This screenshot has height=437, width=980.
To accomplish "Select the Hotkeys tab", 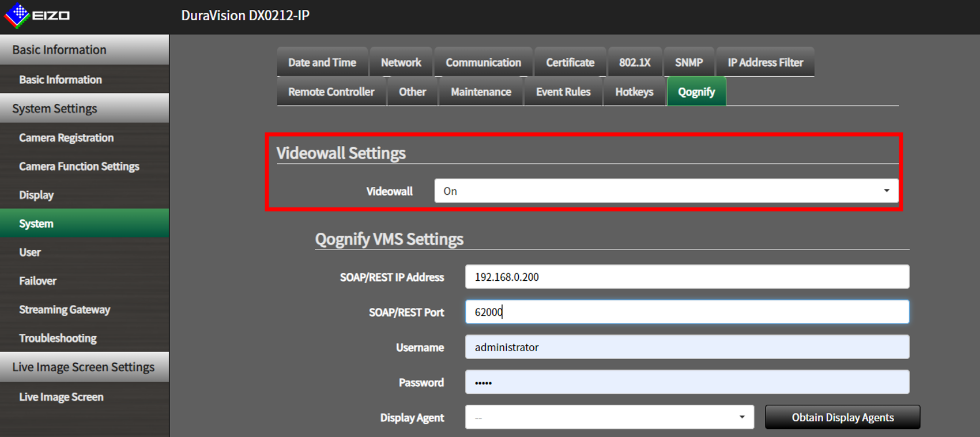I will click(634, 92).
